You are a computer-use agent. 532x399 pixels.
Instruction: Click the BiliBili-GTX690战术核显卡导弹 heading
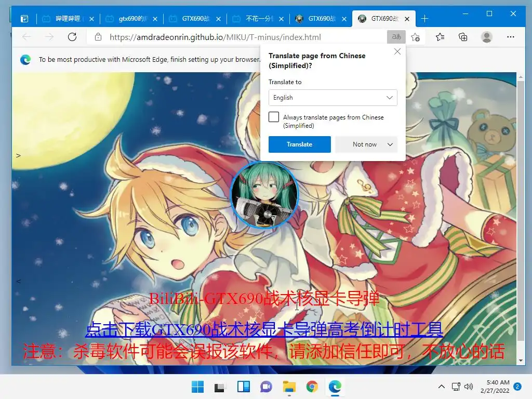(264, 299)
